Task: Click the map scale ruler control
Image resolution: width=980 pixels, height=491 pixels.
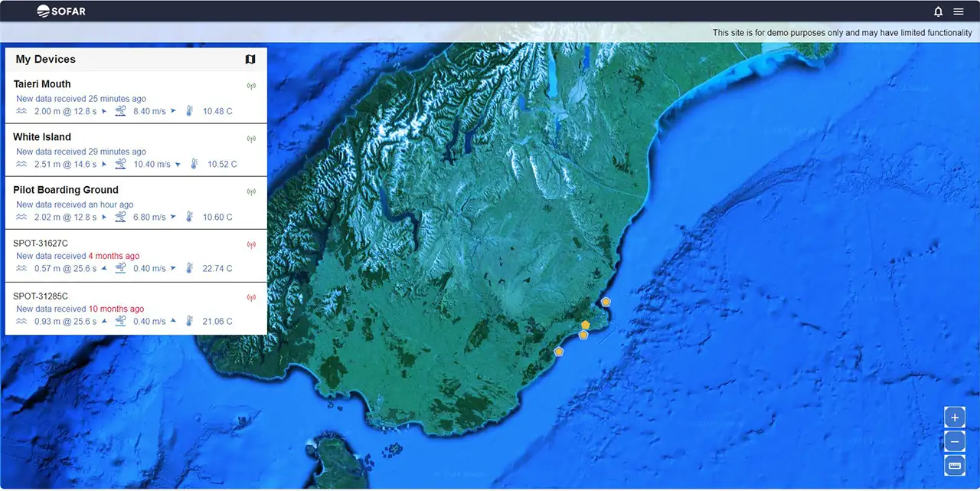Action: tap(954, 465)
